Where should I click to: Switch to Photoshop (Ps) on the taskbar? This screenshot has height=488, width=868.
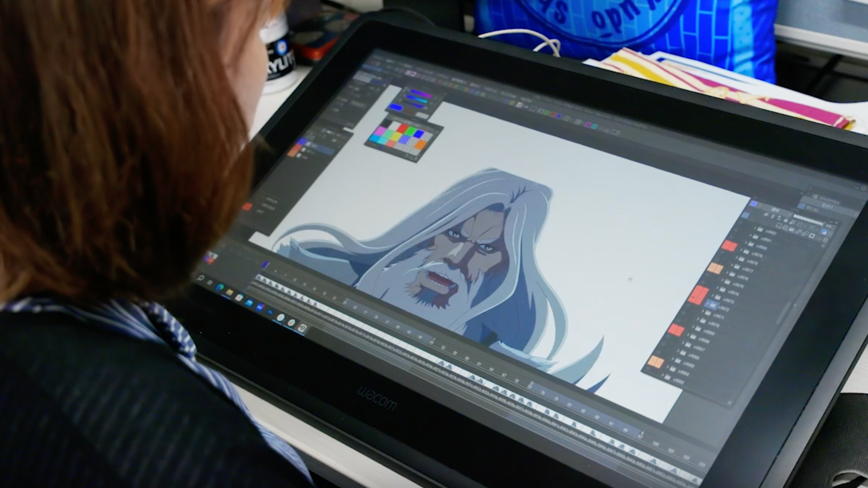click(270, 312)
